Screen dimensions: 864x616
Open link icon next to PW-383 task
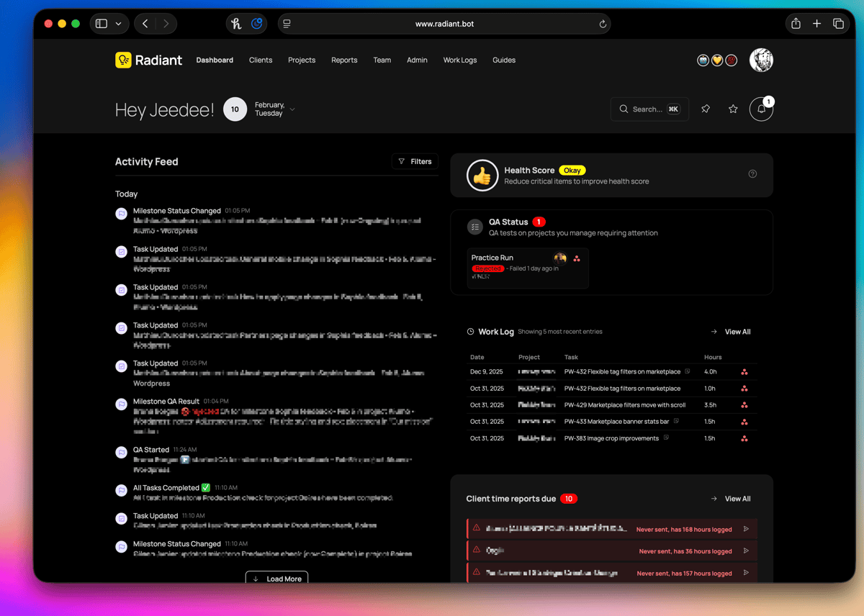[666, 438]
